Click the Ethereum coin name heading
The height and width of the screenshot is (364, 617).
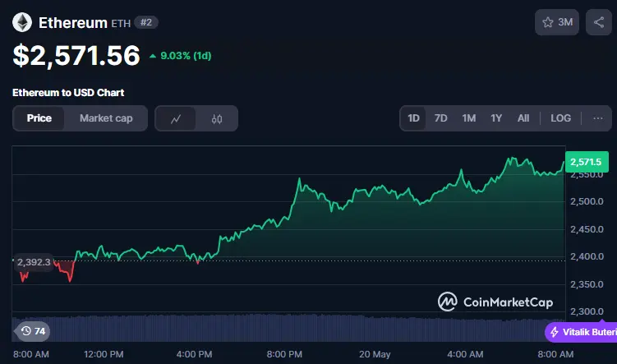click(x=73, y=23)
